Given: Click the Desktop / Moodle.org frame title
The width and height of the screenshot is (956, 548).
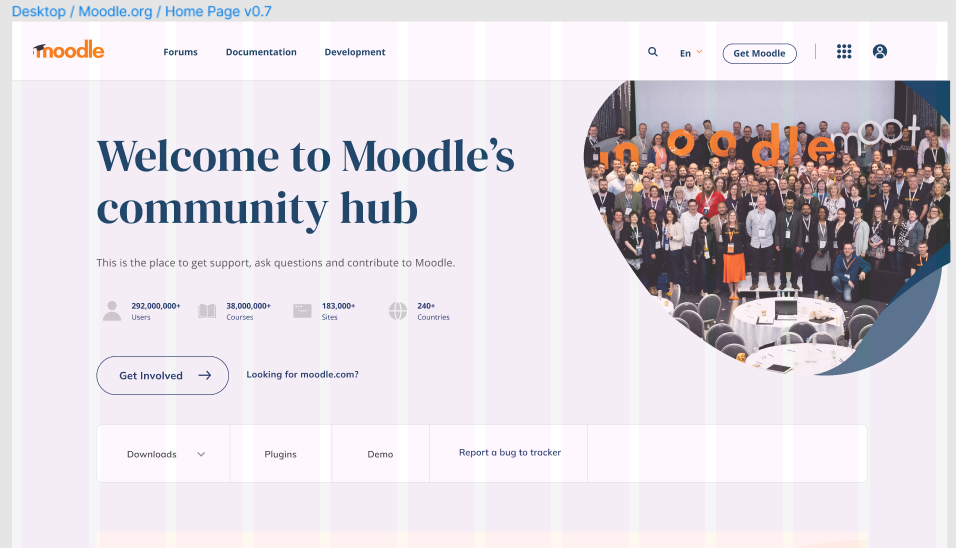Looking at the screenshot, I should pos(141,11).
